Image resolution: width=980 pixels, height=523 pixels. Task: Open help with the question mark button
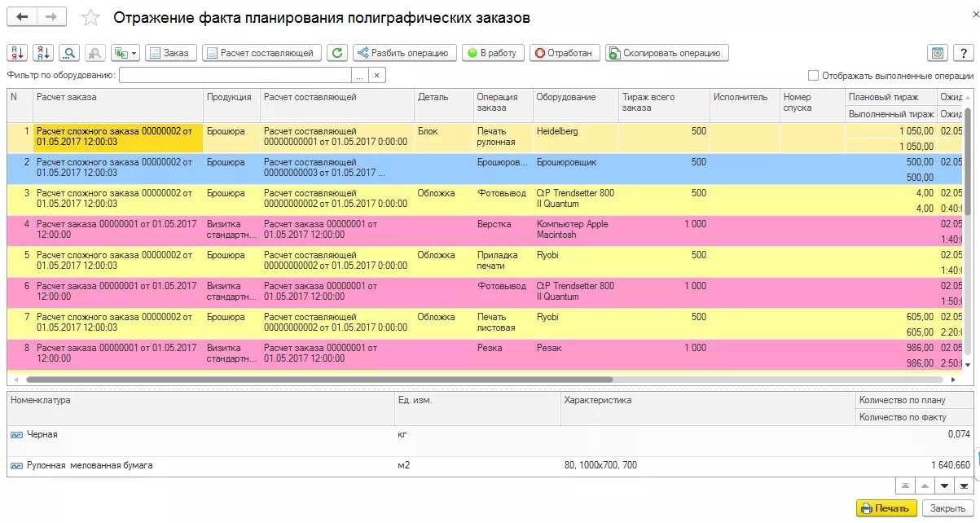[964, 53]
